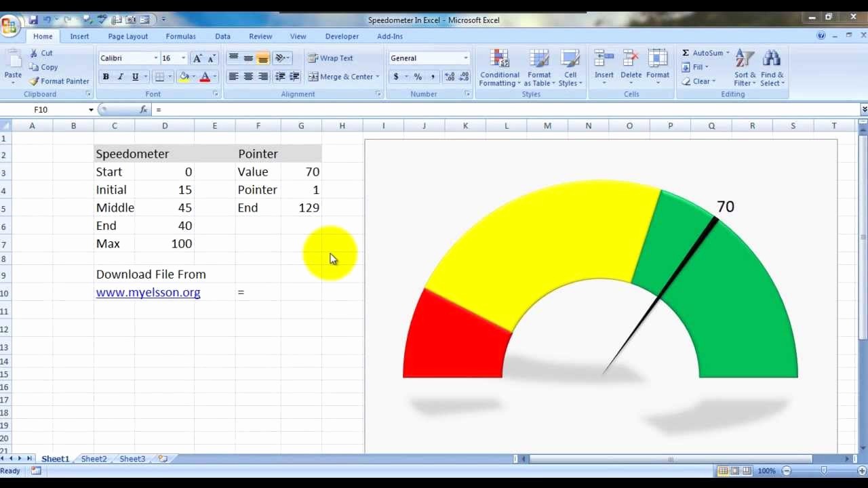Click the Merge & Center button
The image size is (868, 488).
340,77
